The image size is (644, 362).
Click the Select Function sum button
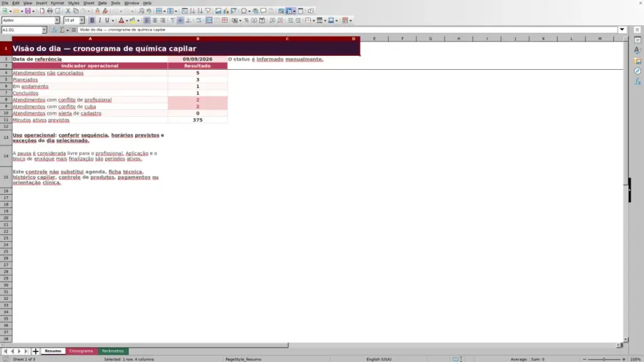click(x=62, y=30)
